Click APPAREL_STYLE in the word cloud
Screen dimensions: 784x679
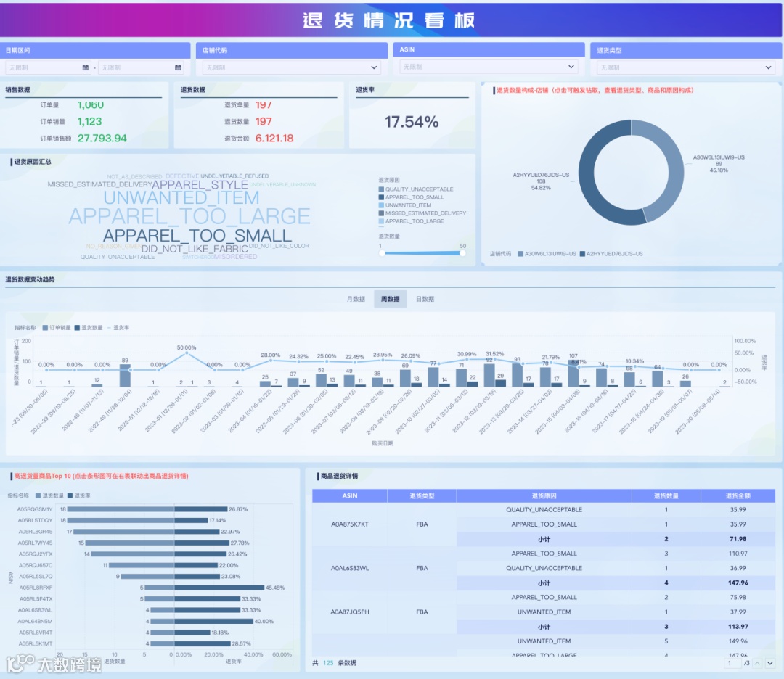(x=200, y=184)
